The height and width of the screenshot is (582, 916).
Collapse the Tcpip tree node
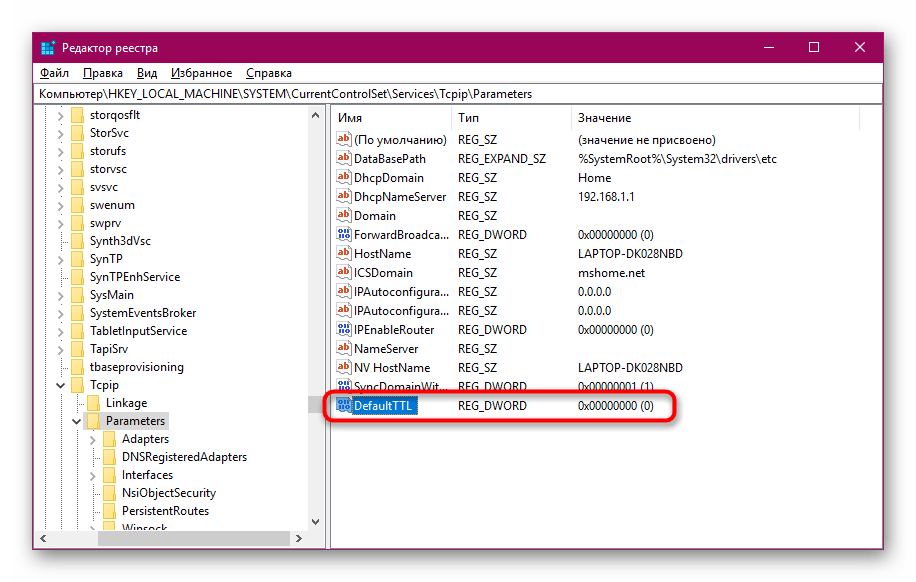point(60,385)
